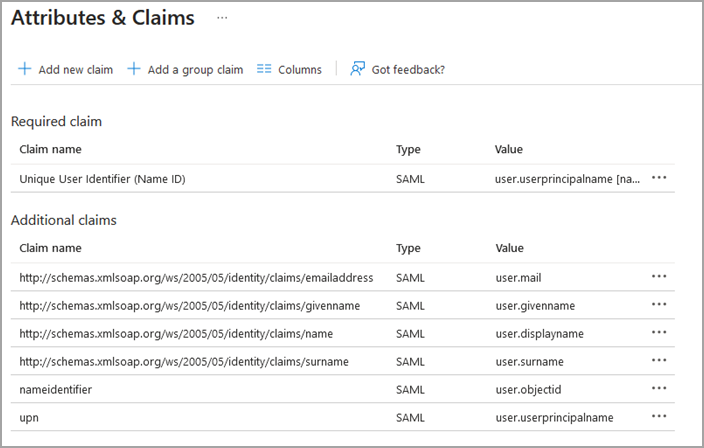Click the plus icon for Add new claim
Screen dimensions: 704x448
click(x=25, y=70)
